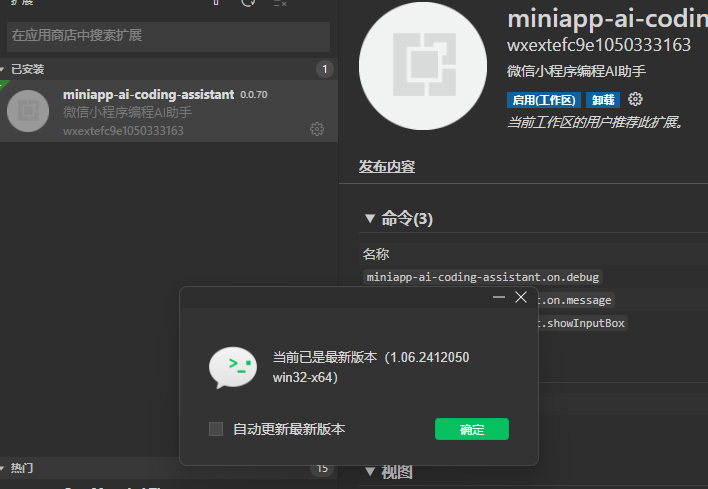Click the installed count badge 1
This screenshot has width=708, height=489.
coord(324,69)
